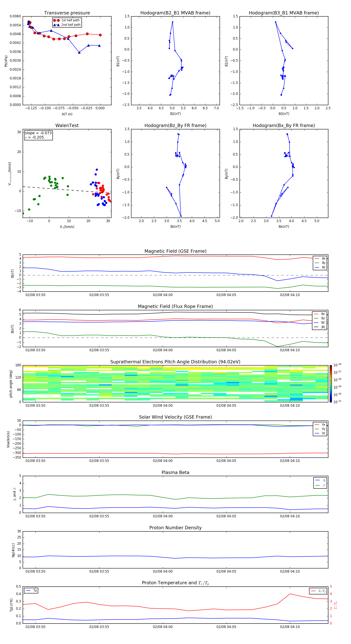Viewport: 351px width, 644px height.
Task: Click the "Bz(nT)" x-axis label
Action: 175,227
